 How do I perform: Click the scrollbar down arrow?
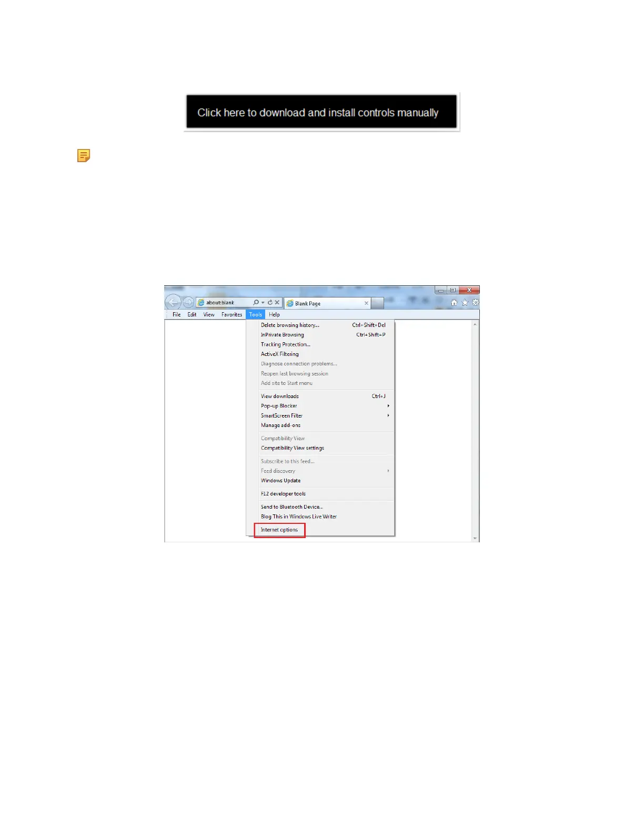(475, 538)
